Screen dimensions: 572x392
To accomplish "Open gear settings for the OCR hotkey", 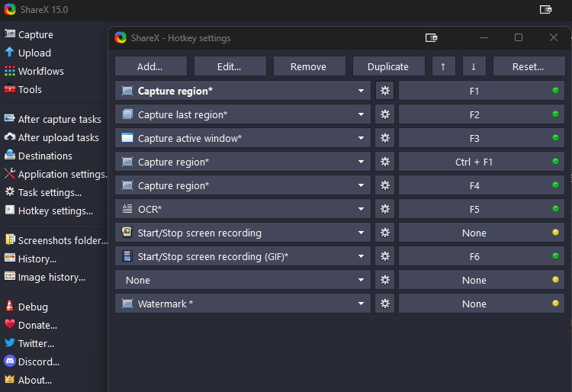I will point(385,209).
